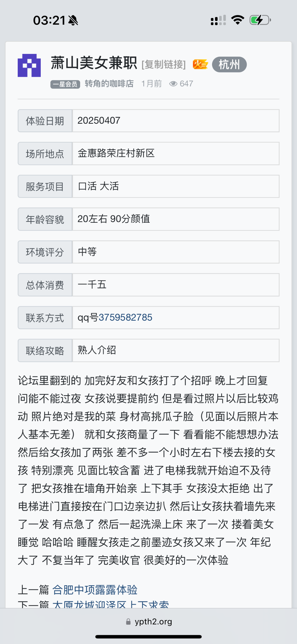
Task: Click the fire hot-post badge icon
Action: (200, 64)
